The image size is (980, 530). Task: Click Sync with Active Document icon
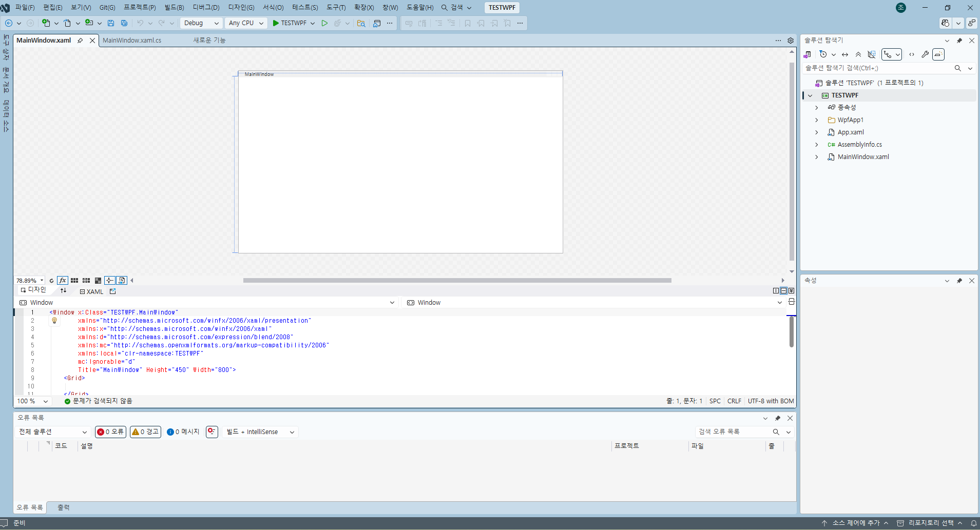(x=845, y=54)
